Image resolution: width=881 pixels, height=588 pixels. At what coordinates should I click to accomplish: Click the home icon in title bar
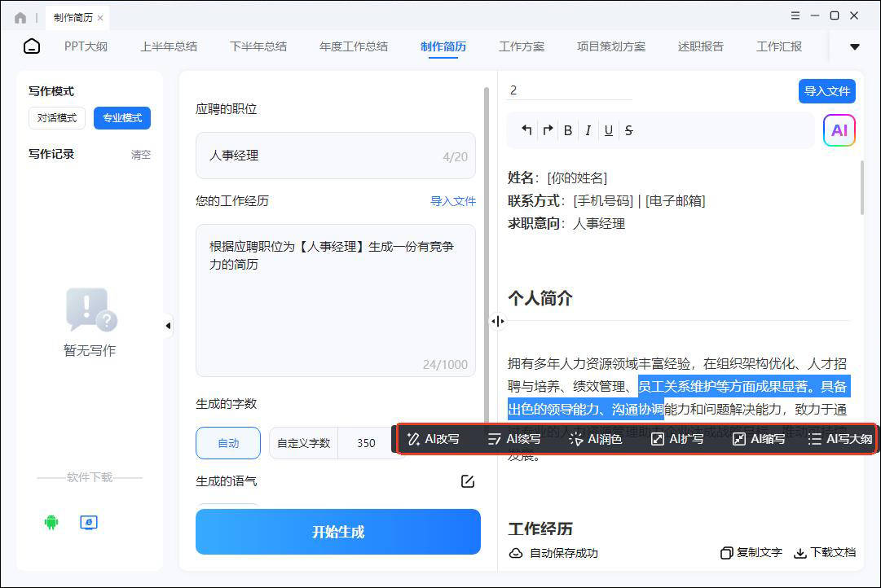[x=20, y=17]
